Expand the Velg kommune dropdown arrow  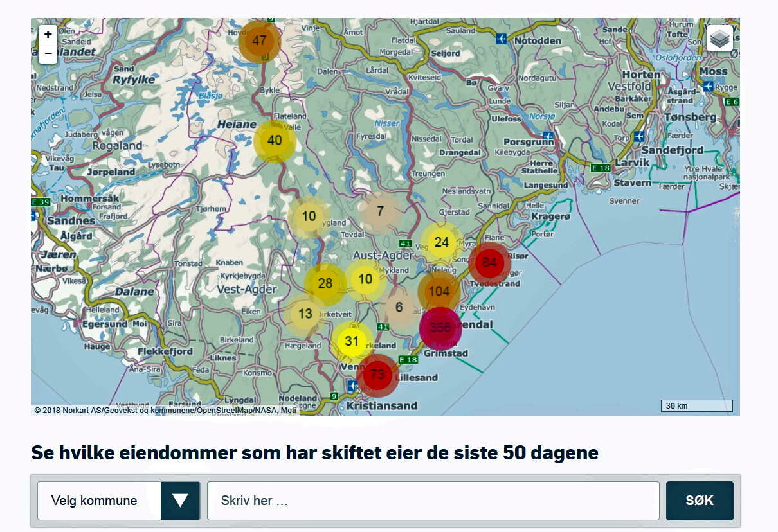pos(180,501)
